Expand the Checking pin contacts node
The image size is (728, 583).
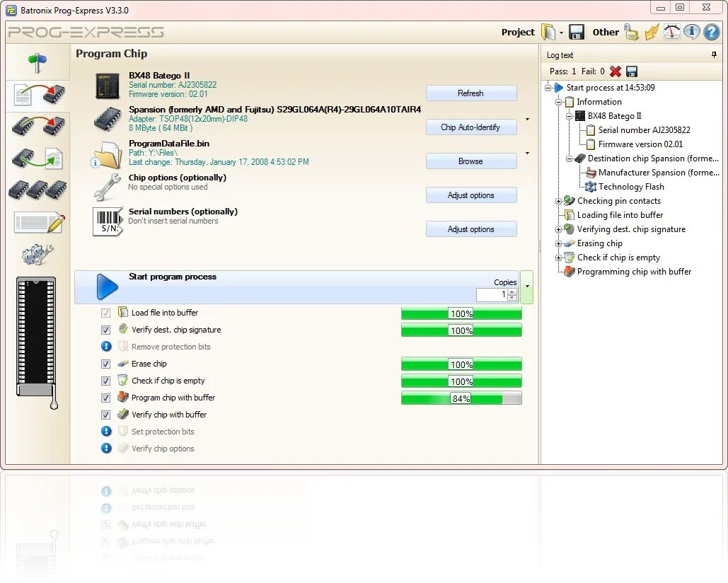tap(558, 201)
